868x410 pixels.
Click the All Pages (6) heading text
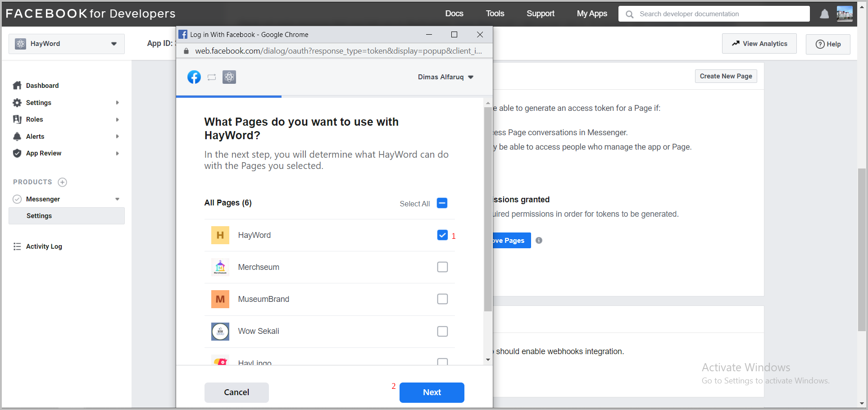coord(228,203)
